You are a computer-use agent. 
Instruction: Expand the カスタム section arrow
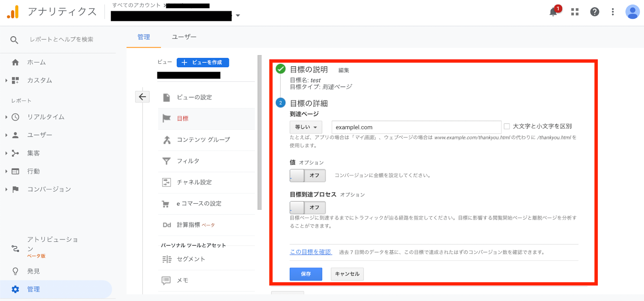(x=6, y=80)
